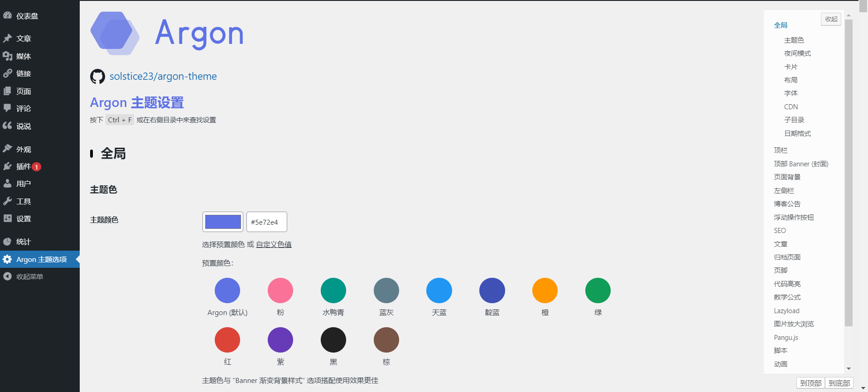Image resolution: width=868 pixels, height=392 pixels.
Task: Select the 蓝灰 preset color
Action: point(386,290)
